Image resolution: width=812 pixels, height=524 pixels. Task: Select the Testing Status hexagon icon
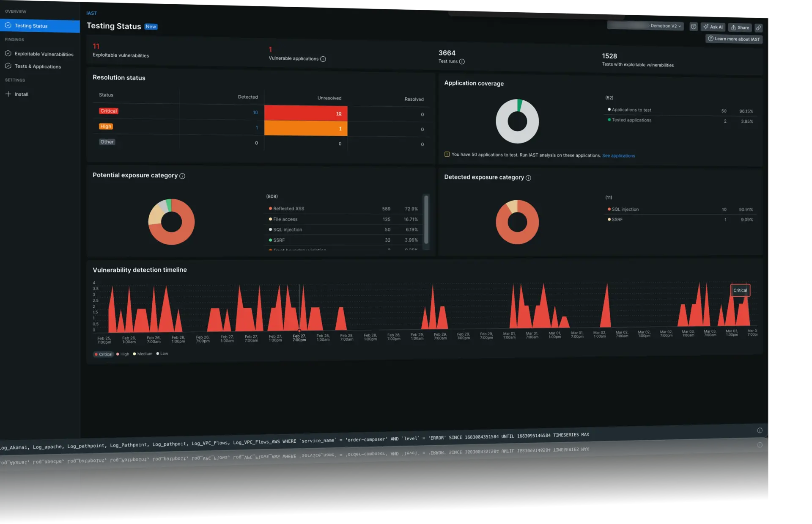coord(8,25)
